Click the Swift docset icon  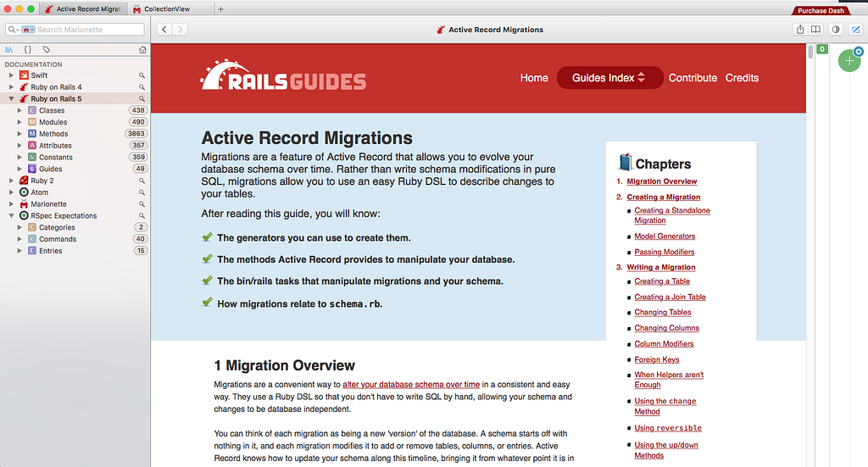click(24, 75)
